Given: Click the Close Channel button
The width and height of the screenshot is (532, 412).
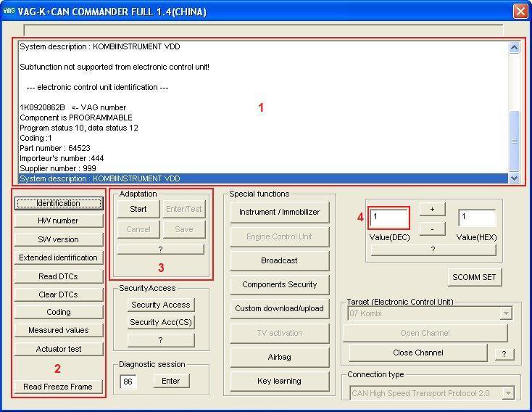Looking at the screenshot, I should (418, 353).
